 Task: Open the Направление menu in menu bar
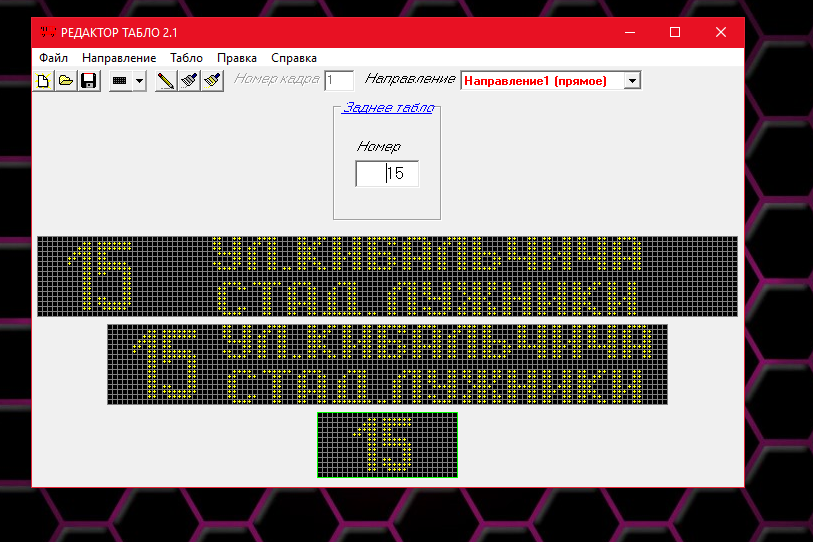[x=119, y=58]
